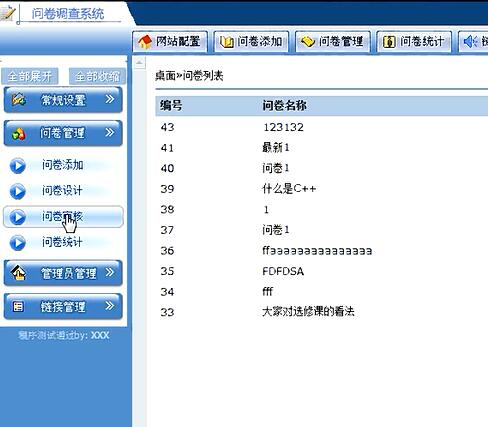Select the questionnaire row 什么是C++

(322, 189)
